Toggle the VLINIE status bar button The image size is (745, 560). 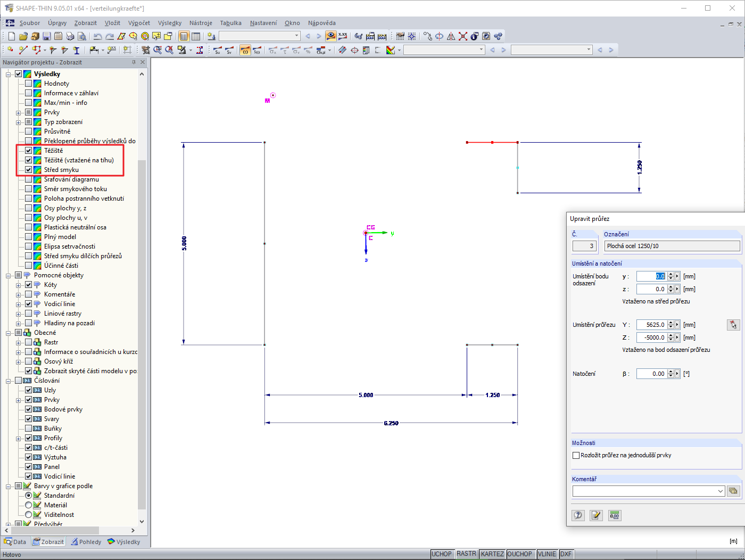pos(547,554)
